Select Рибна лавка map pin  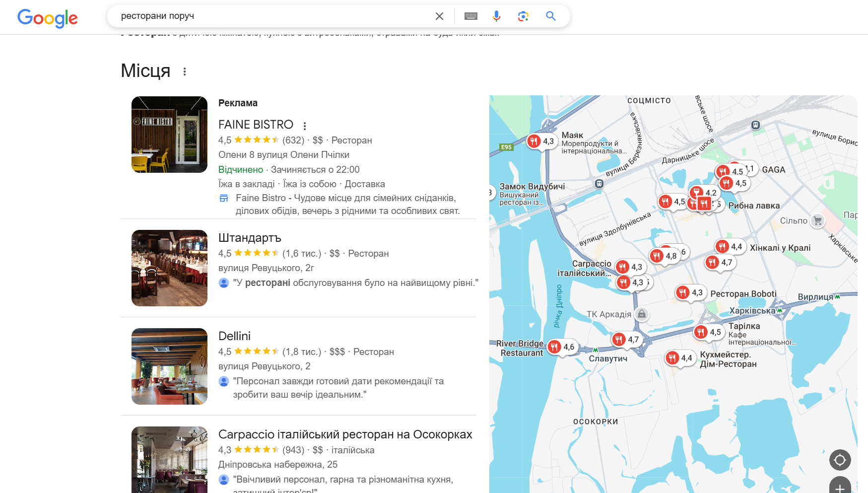(x=704, y=203)
